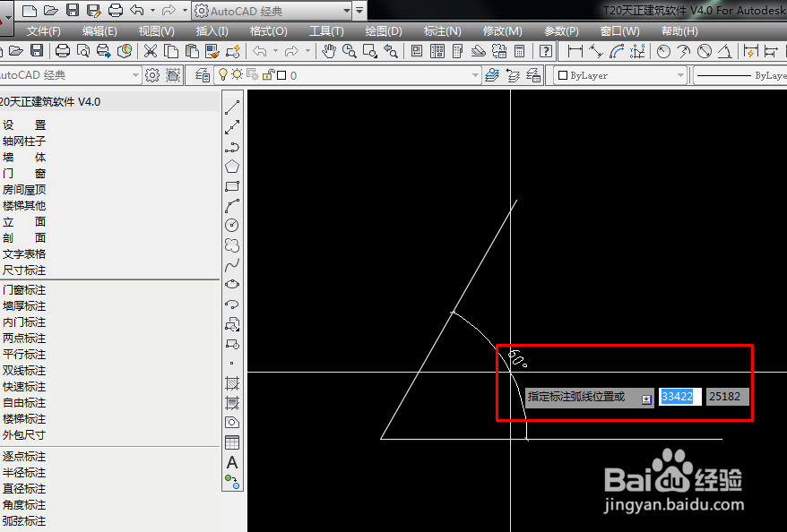Select the Hatch tool
Screen dimensions: 787x532
click(x=232, y=383)
